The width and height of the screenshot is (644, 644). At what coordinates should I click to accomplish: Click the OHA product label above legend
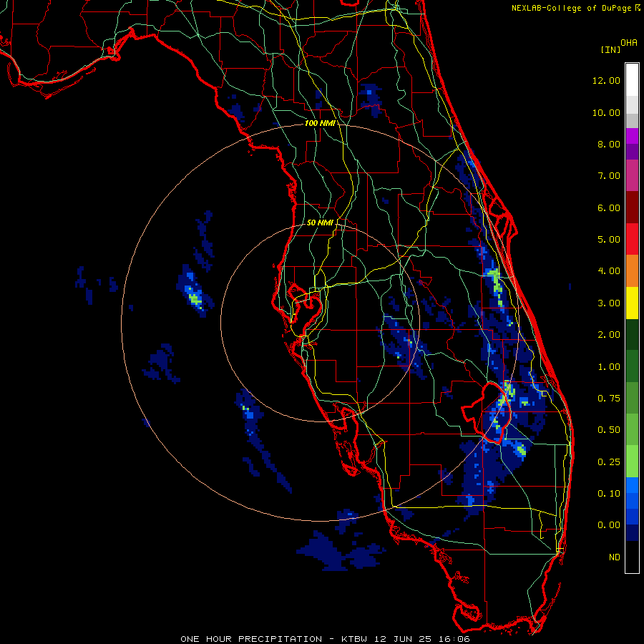click(629, 43)
